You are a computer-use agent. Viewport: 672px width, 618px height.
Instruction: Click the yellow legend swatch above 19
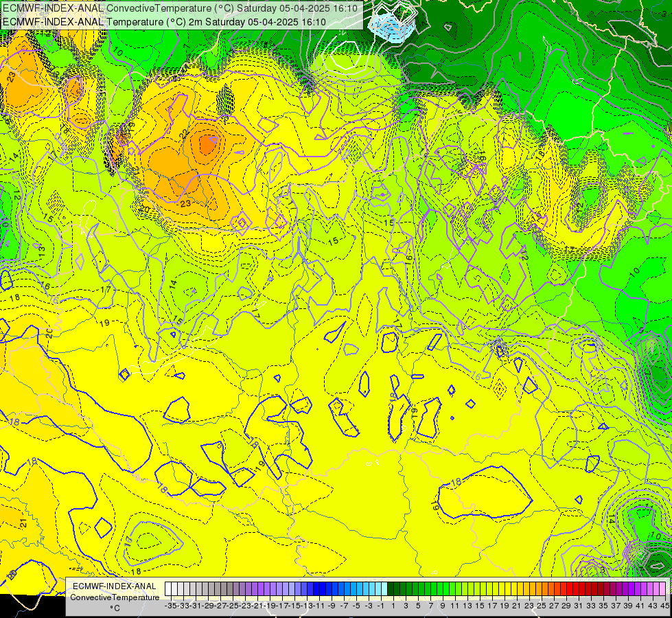click(502, 588)
